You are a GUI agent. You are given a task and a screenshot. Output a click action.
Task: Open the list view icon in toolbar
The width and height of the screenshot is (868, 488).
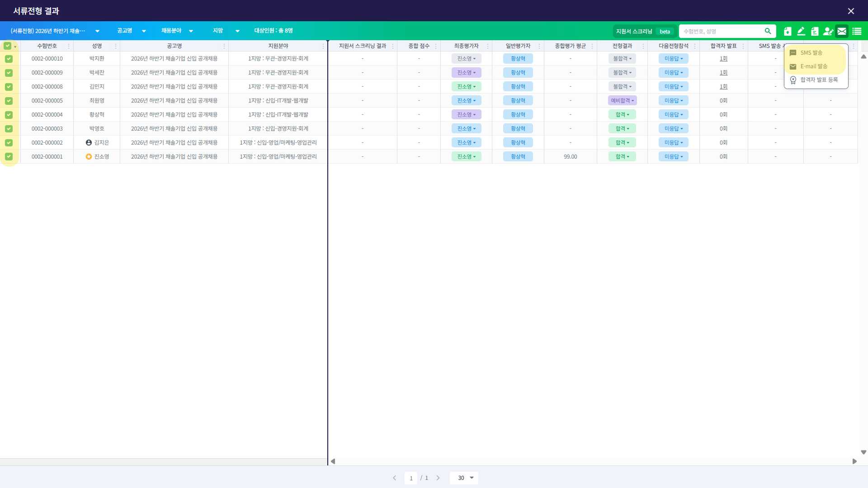(857, 31)
